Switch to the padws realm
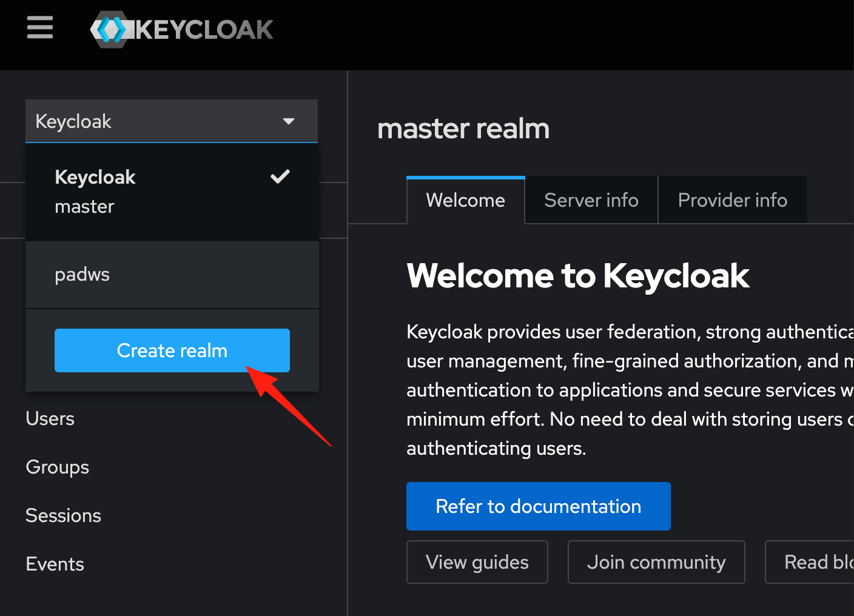 [172, 275]
